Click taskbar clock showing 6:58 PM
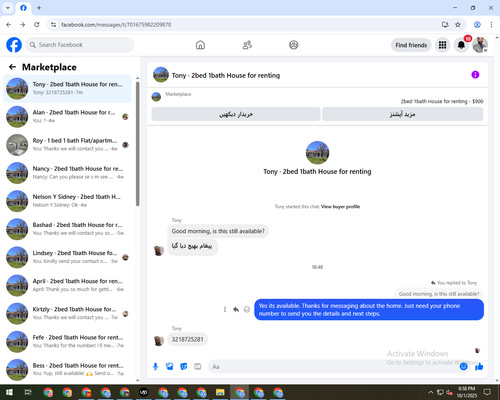 pyautogui.click(x=466, y=392)
